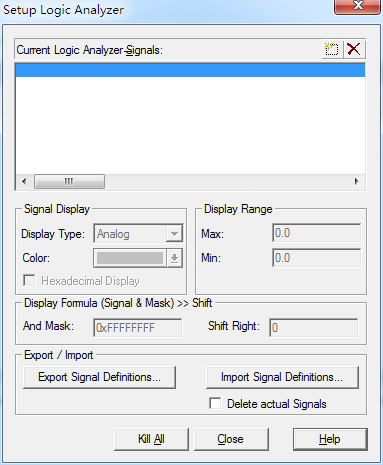This screenshot has width=383, height=465.
Task: Click the gray Color swatch
Action: tap(130, 258)
